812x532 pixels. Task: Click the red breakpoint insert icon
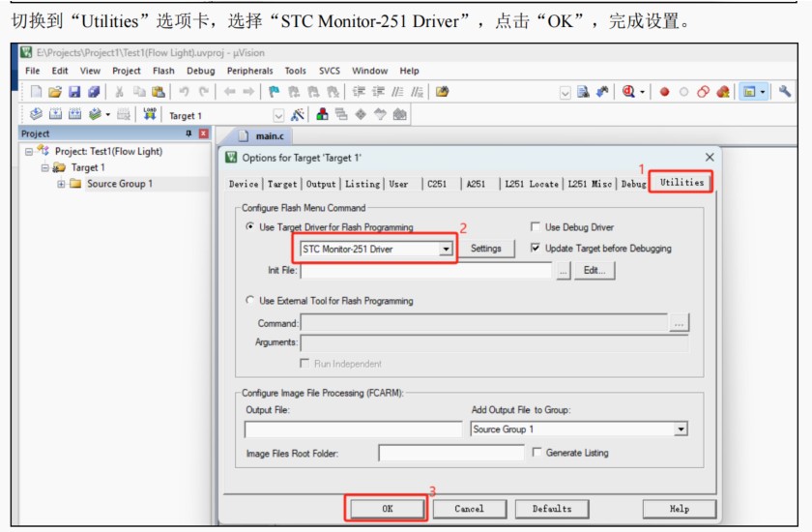(x=664, y=92)
